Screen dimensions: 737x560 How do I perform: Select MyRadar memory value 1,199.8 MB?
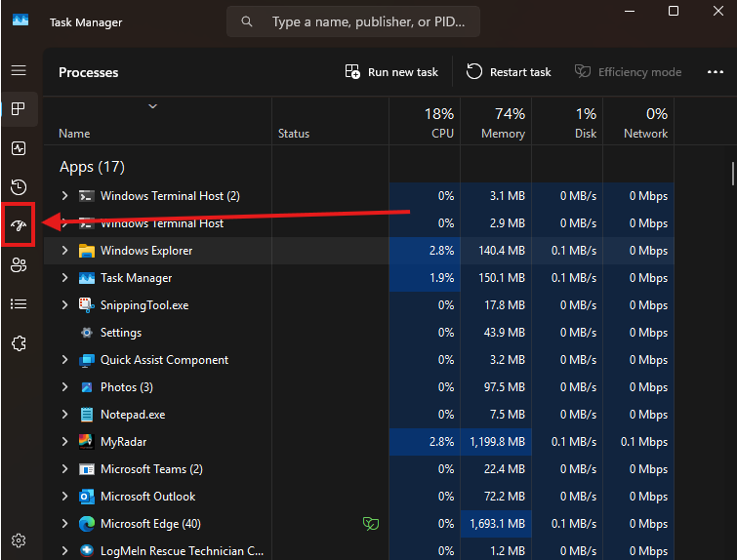(x=497, y=442)
